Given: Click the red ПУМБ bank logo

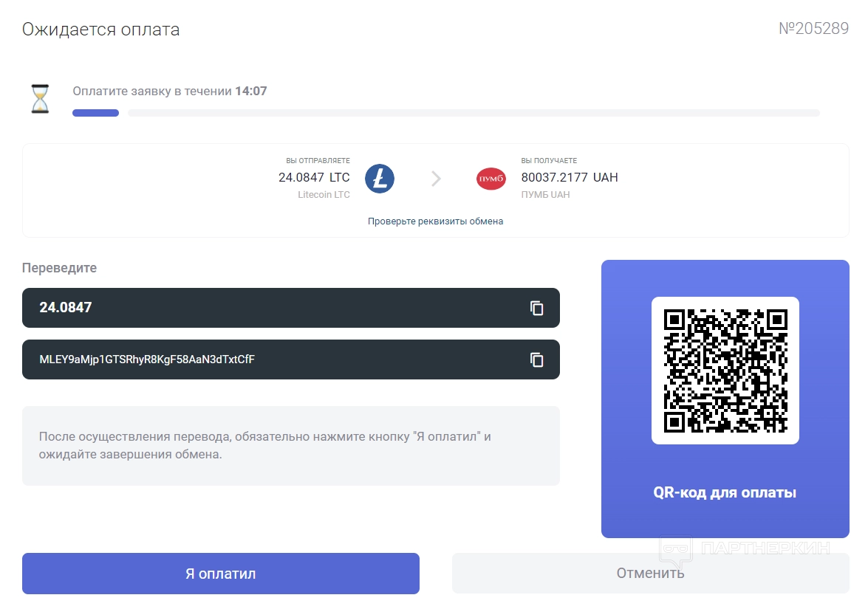Looking at the screenshot, I should click(491, 179).
